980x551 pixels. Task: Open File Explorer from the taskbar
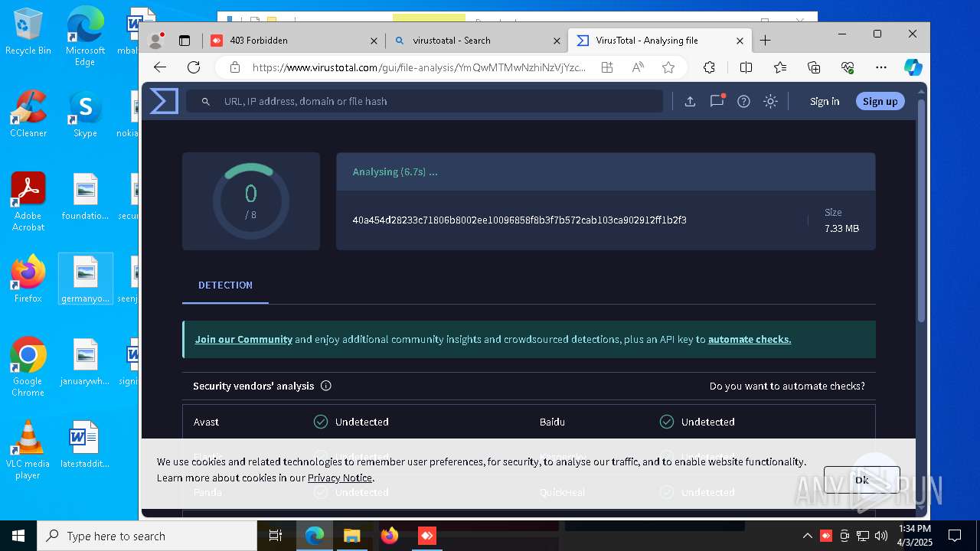point(351,536)
